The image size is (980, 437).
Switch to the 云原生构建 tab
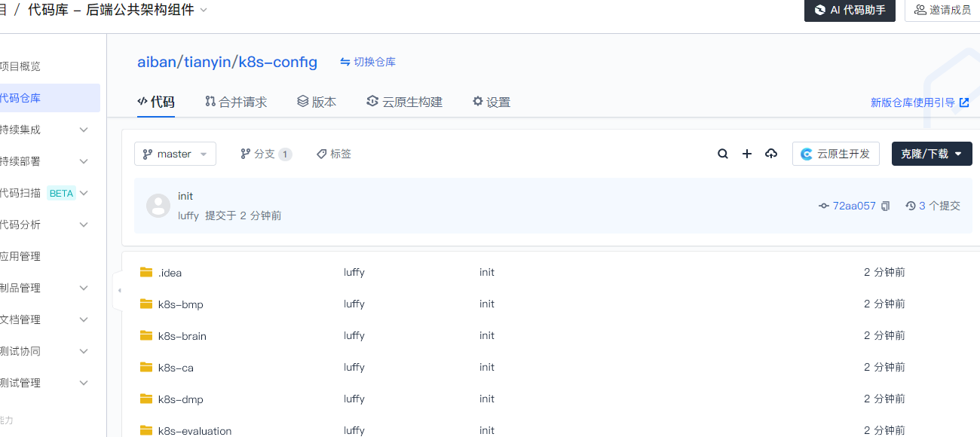(x=404, y=102)
